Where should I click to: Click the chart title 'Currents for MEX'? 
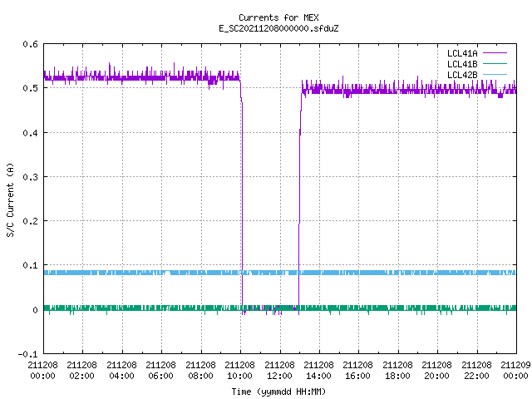278,17
